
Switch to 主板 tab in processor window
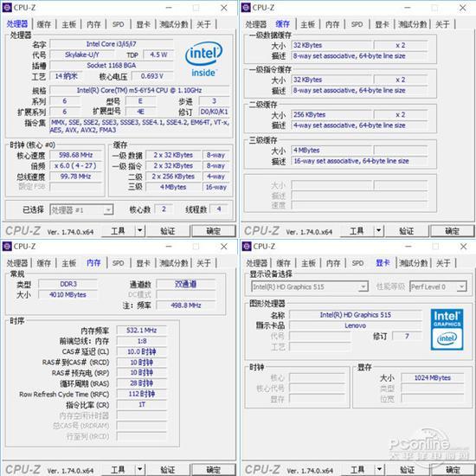pyautogui.click(x=68, y=24)
